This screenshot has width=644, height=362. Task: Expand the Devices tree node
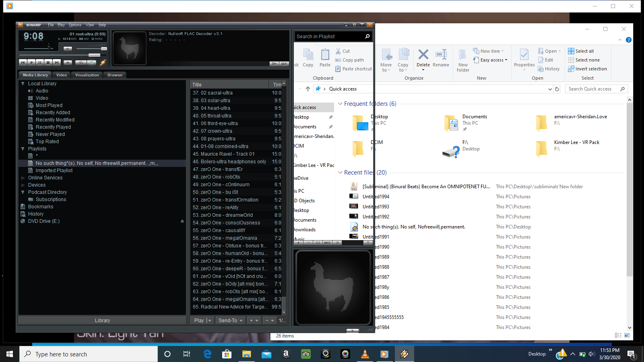click(x=23, y=185)
